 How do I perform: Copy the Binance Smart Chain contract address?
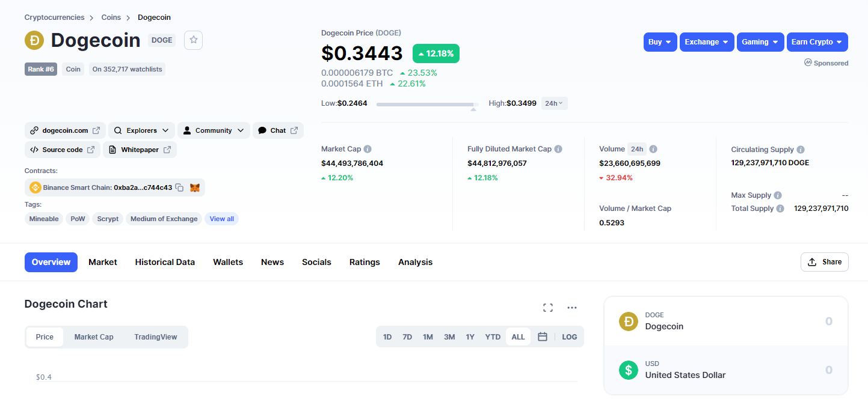tap(179, 187)
